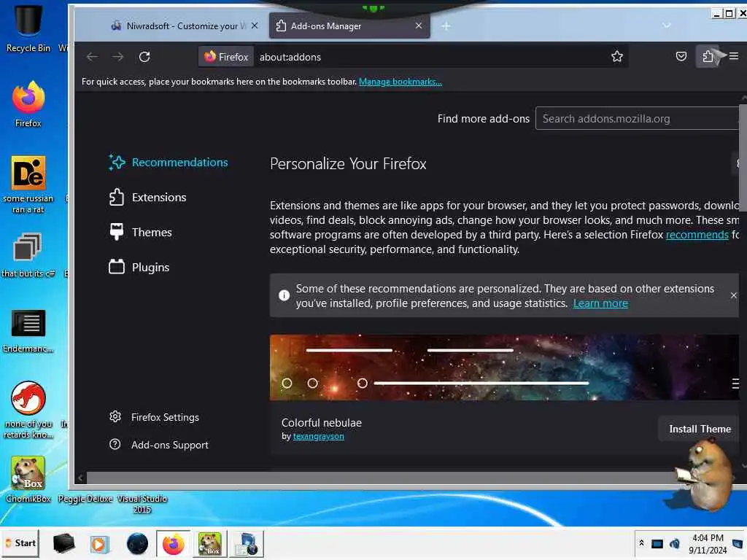Show hidden tray icons arrow
The height and width of the screenshot is (560, 747).
pyautogui.click(x=642, y=543)
